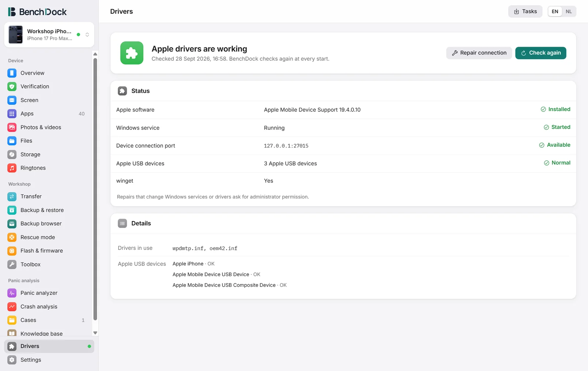The image size is (588, 371).
Task: Open the Rescue mode lifebuoy icon
Action: [x=12, y=237]
